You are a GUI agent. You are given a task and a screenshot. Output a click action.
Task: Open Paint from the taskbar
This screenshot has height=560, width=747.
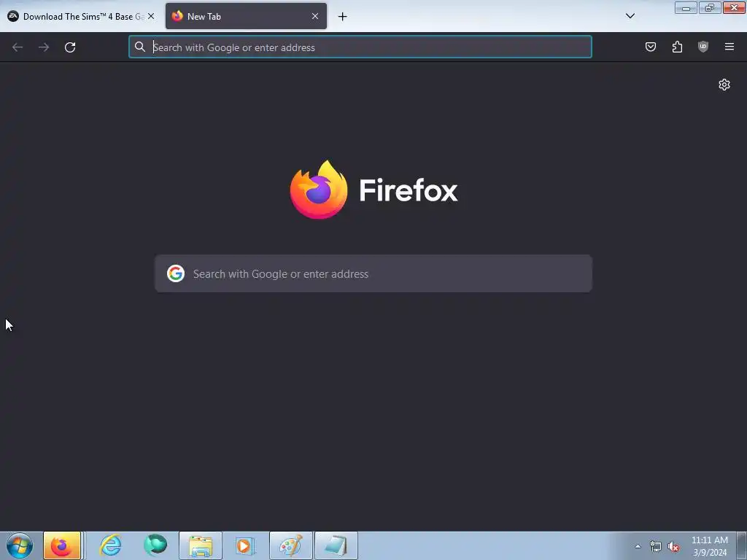tap(290, 545)
